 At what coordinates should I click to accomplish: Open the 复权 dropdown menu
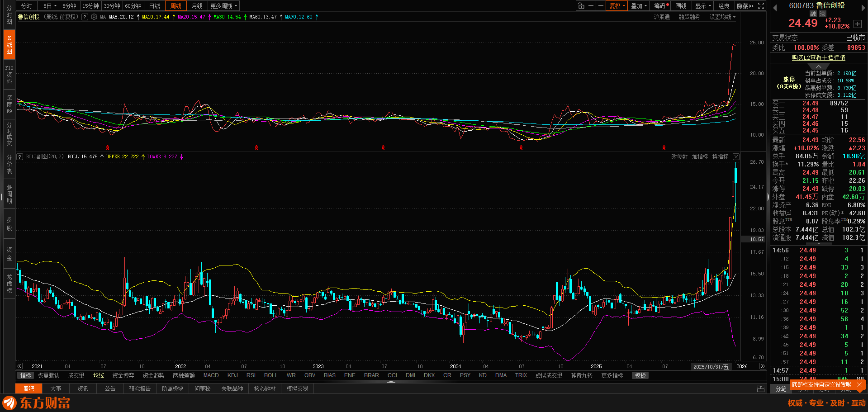click(617, 6)
